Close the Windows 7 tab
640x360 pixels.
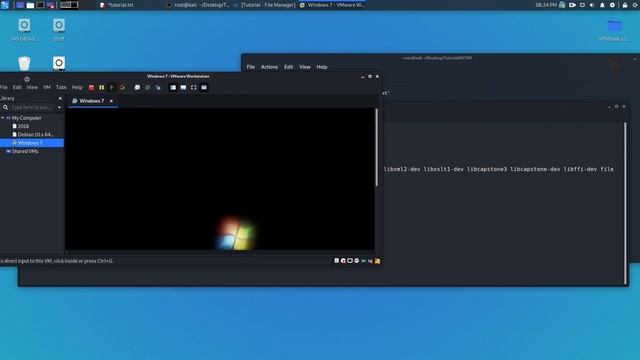tap(111, 101)
